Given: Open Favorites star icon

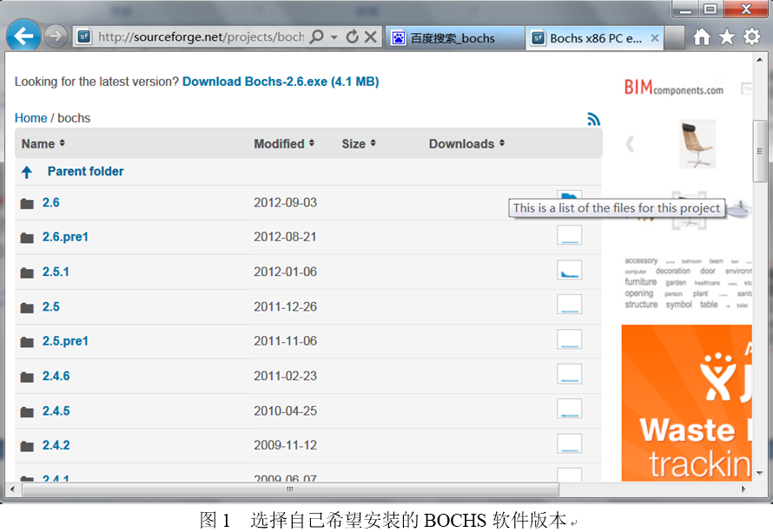Looking at the screenshot, I should [727, 36].
